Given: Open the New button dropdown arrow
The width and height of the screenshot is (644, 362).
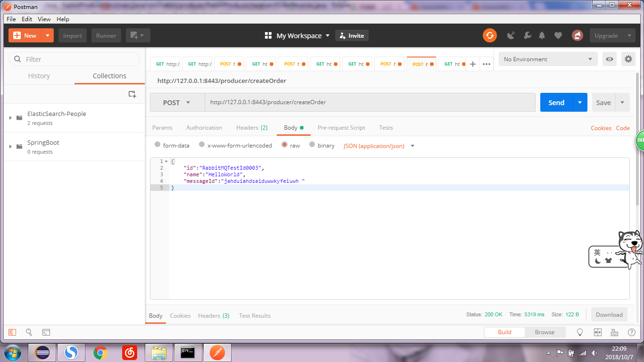Looking at the screenshot, I should 48,35.
